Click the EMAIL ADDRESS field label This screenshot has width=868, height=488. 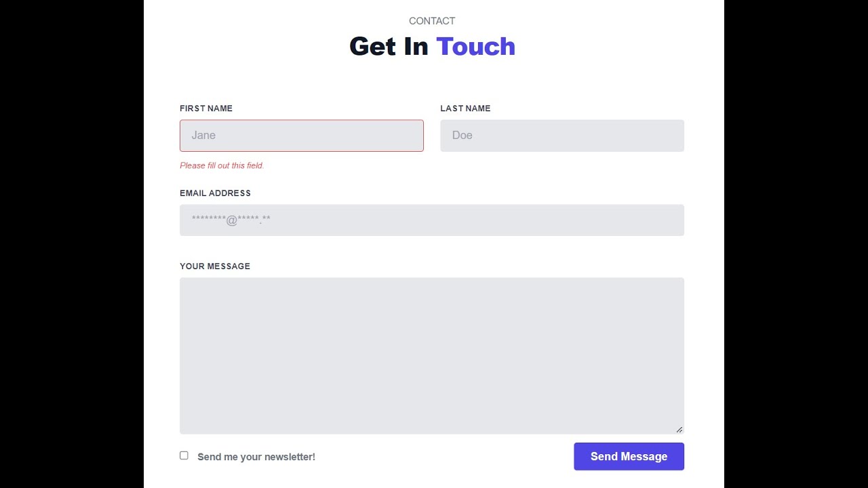(x=215, y=193)
